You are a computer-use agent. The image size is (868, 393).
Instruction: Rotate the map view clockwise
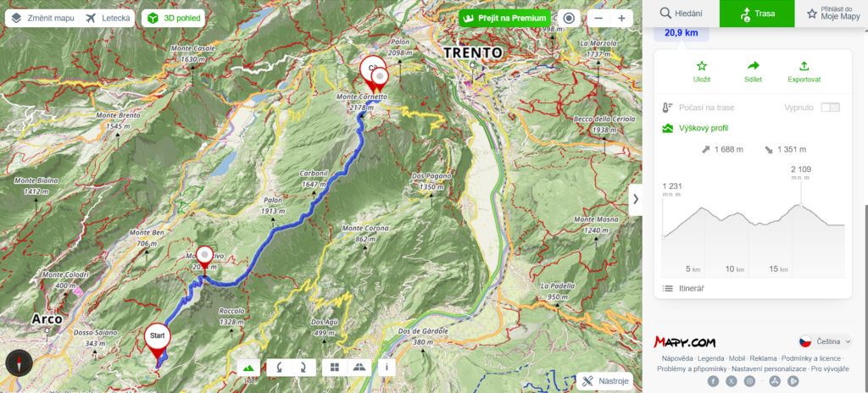click(x=303, y=368)
